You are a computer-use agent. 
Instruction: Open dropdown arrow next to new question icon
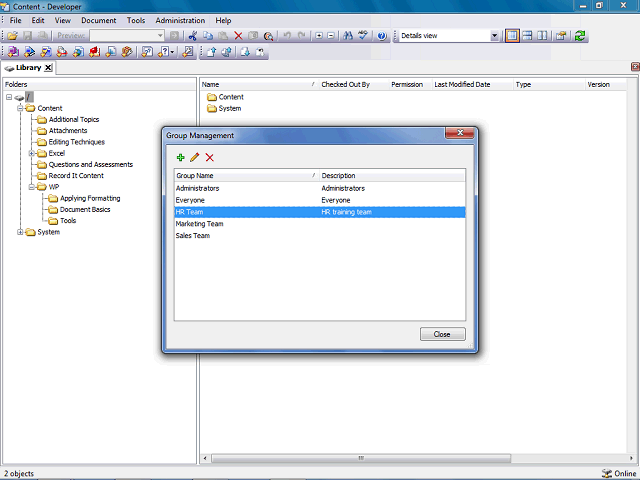coord(173,52)
